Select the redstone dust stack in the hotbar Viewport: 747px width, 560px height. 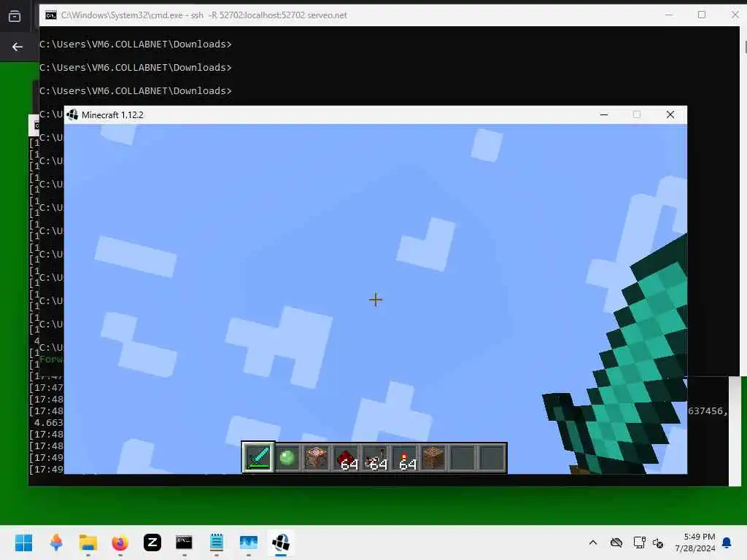point(346,458)
